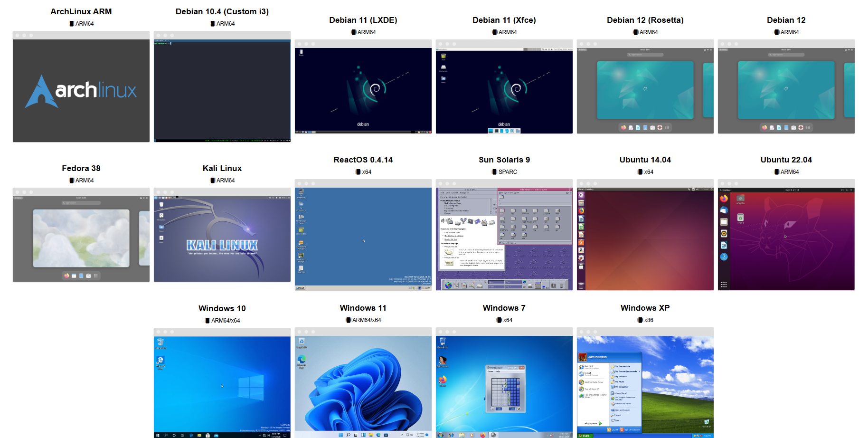Click the Debian 12 title text

786,20
